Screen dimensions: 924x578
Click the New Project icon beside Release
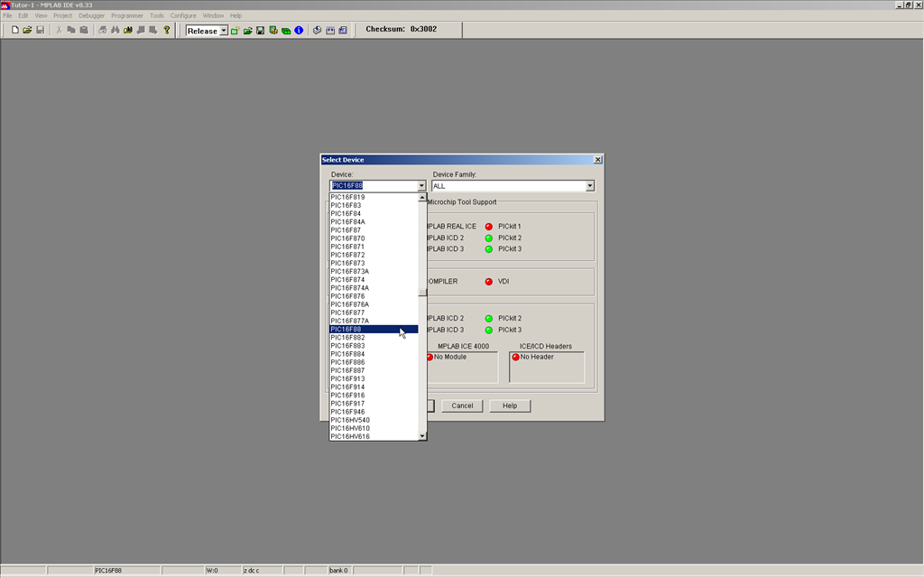[235, 31]
